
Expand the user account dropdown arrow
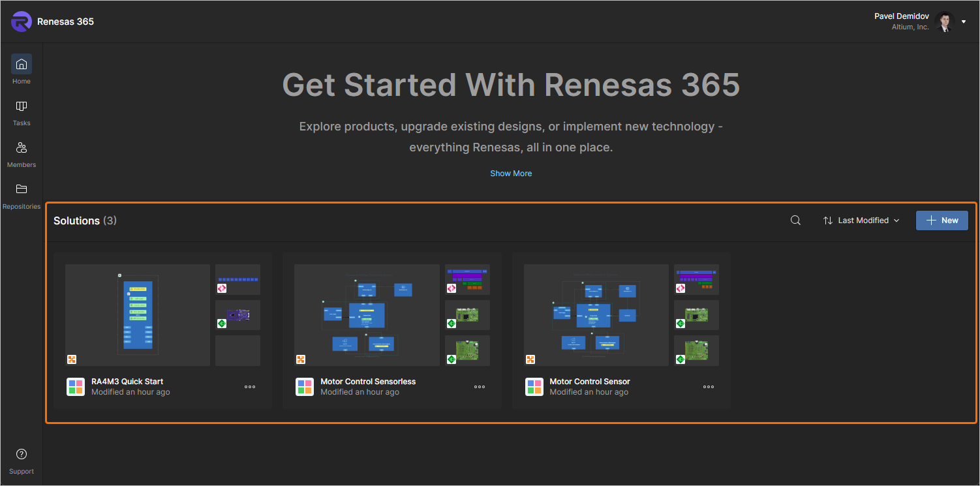point(964,22)
